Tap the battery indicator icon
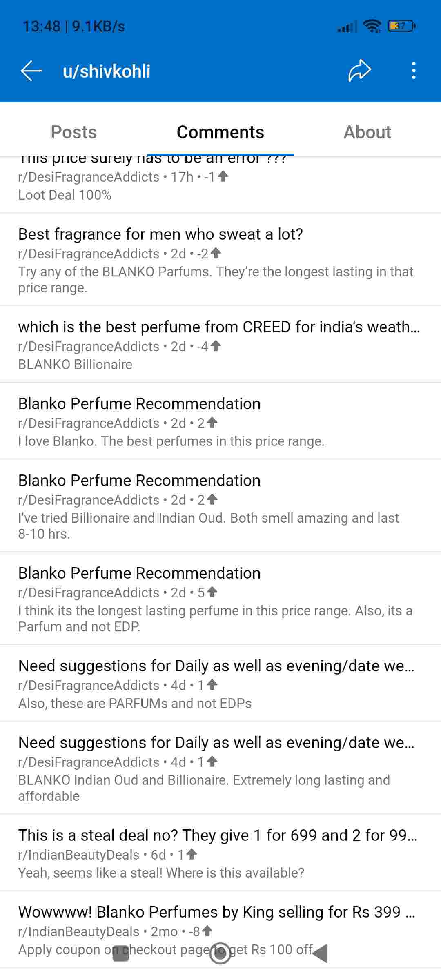Screen dimensions: 441x980 click(x=401, y=27)
